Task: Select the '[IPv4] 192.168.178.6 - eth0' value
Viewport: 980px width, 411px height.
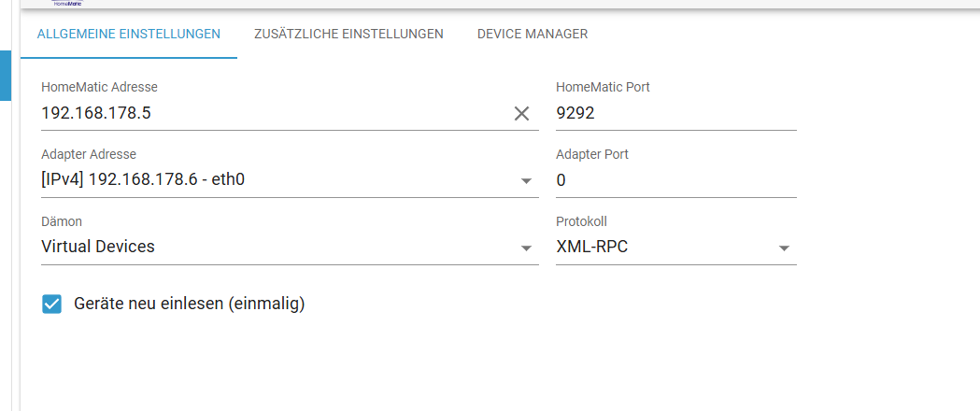Action: (143, 180)
